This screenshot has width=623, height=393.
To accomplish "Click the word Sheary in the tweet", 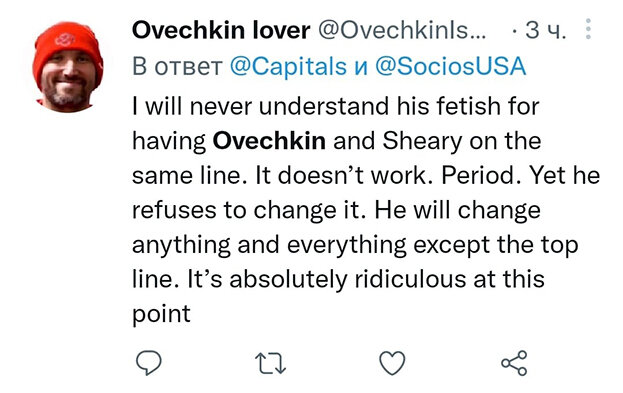I will pos(422,141).
